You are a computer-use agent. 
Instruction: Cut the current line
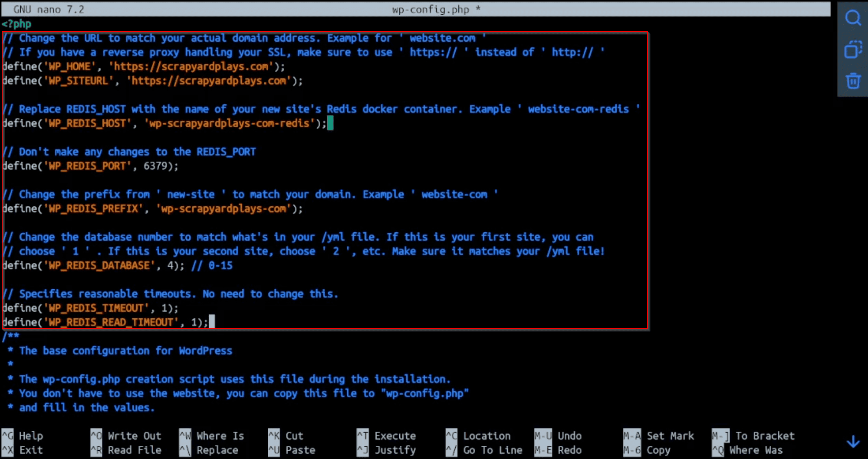pos(293,436)
